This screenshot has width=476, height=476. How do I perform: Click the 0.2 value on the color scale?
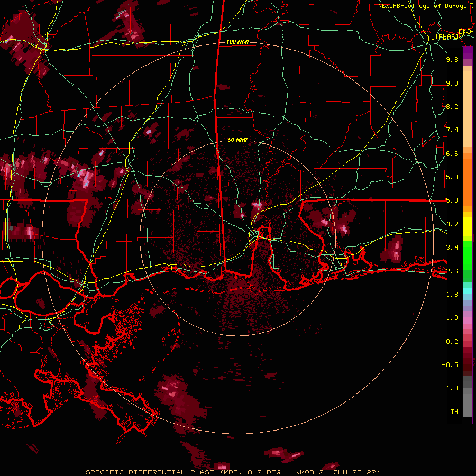point(452,342)
